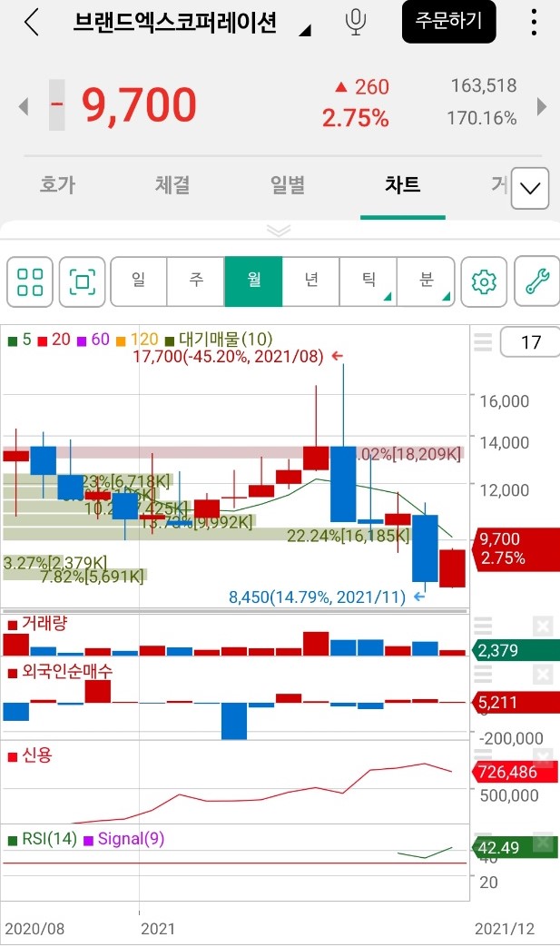The height and width of the screenshot is (947, 560).
Task: Switch to the 일별 tab
Action: coord(287,185)
